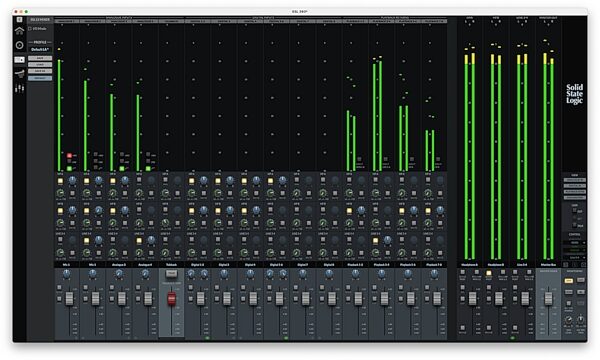Select the Talkback channel name label
600x360 pixels.
point(171,264)
